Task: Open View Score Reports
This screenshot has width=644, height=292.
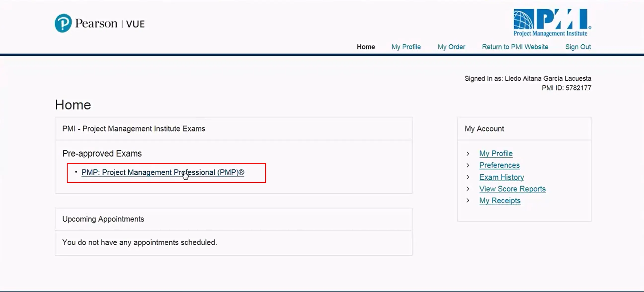Action: click(x=512, y=189)
